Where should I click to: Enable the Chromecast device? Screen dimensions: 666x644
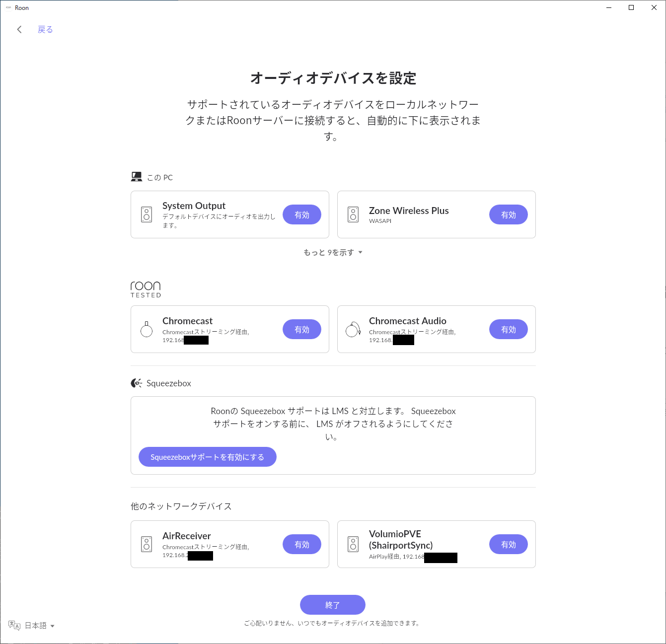(302, 329)
